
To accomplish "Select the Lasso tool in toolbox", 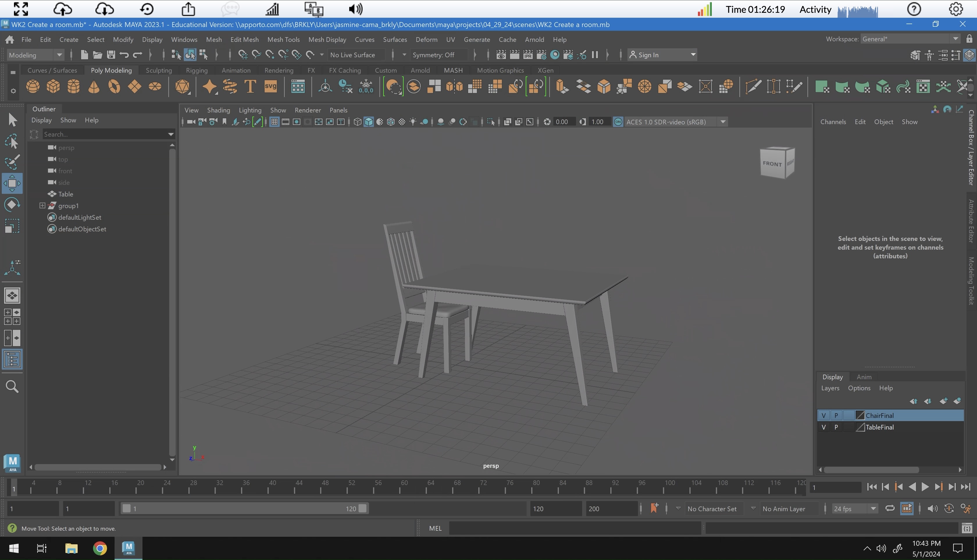I will 12,141.
